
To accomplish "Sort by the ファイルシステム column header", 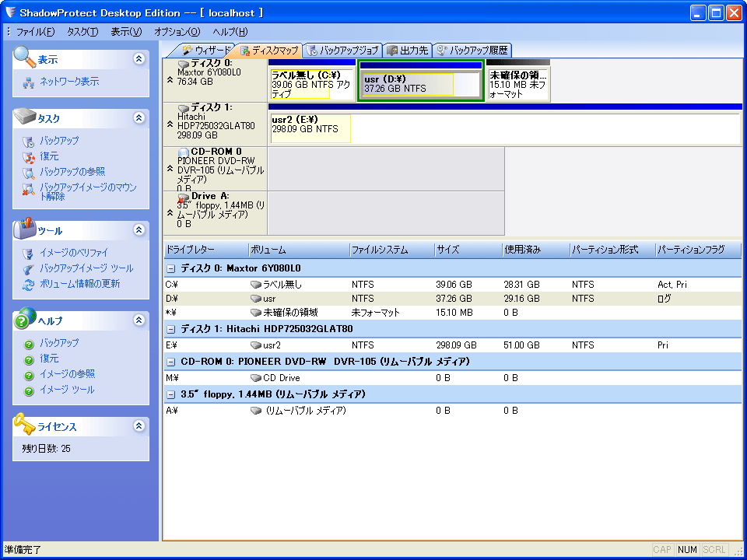I will click(x=392, y=250).
